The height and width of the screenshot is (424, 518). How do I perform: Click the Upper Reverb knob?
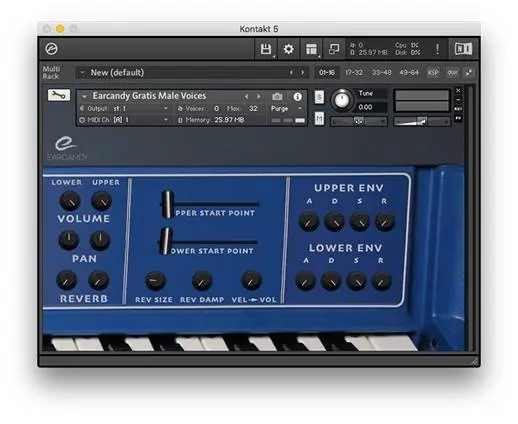(x=99, y=280)
